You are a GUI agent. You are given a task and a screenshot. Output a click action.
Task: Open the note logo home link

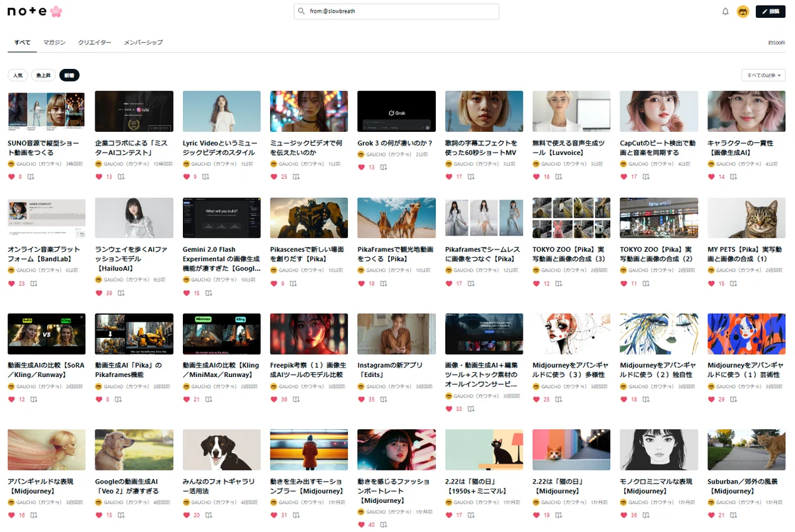point(34,11)
